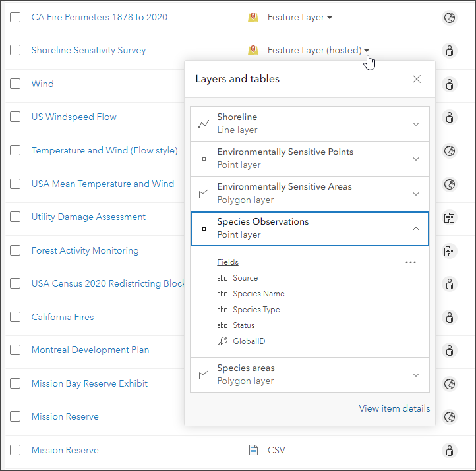
Task: Toggle Feature Layer (hosted) dropdown arrow
Action: tap(367, 50)
